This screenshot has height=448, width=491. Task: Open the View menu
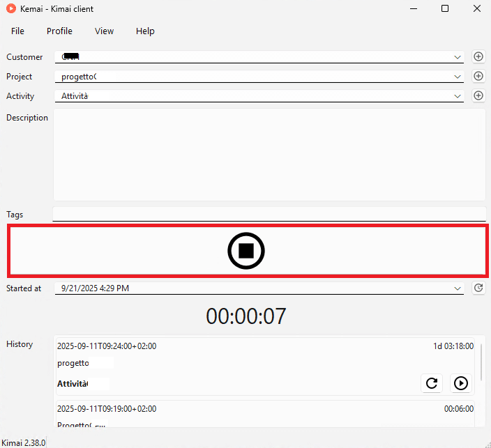(x=104, y=31)
